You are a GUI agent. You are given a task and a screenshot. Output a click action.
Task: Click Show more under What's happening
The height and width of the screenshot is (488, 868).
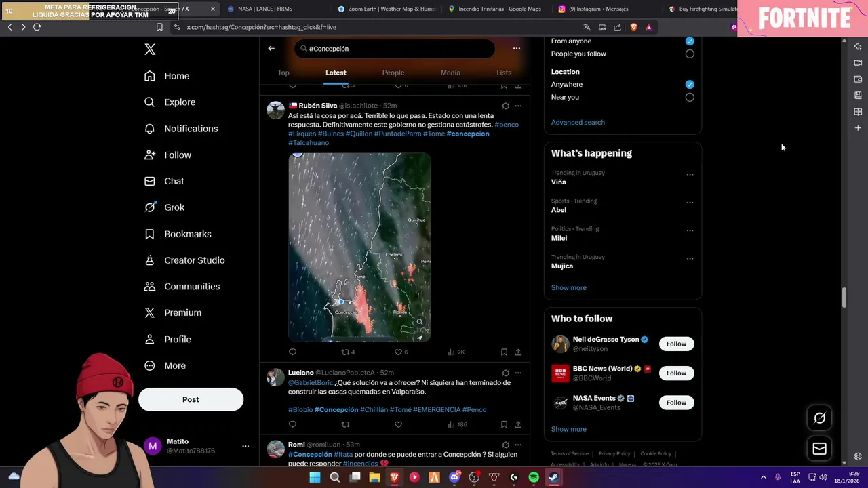(568, 287)
